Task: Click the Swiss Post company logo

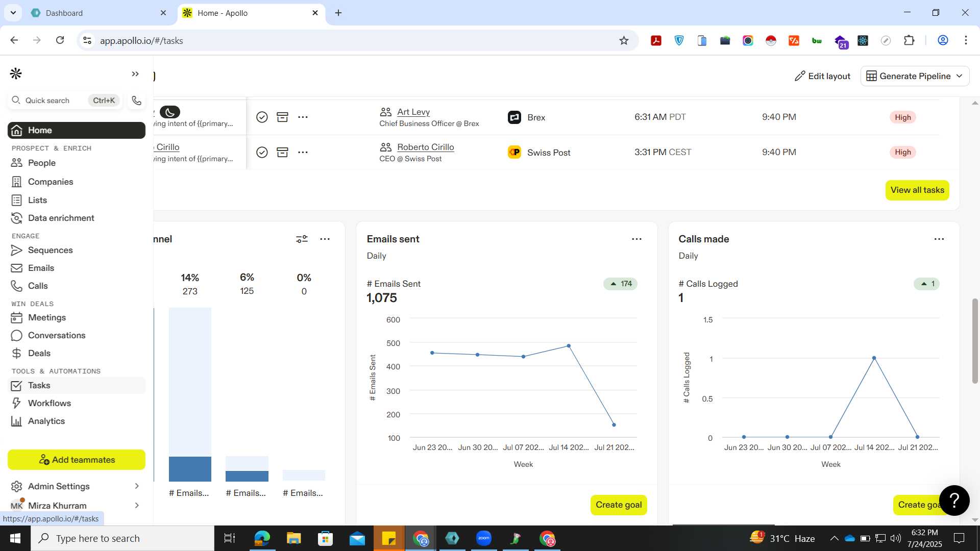Action: (514, 152)
